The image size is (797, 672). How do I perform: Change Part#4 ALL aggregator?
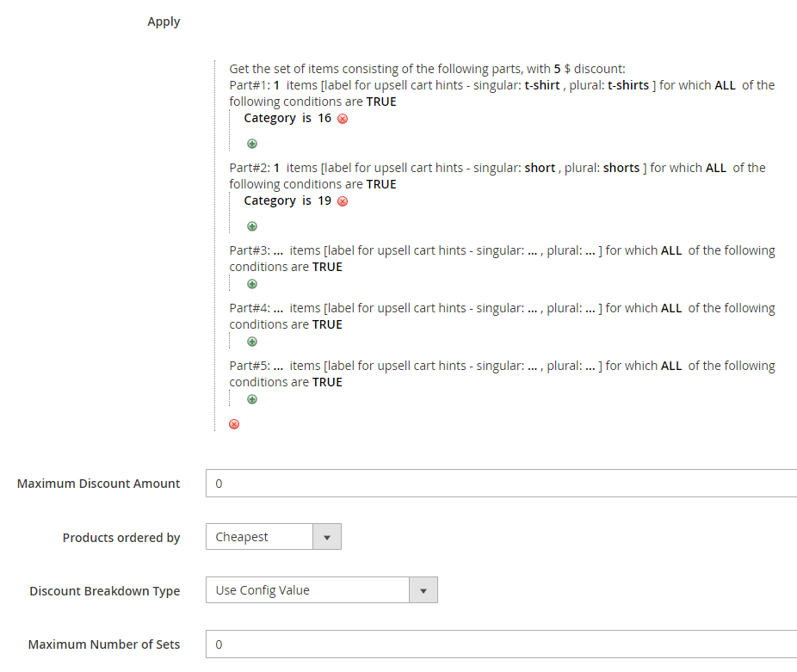pyautogui.click(x=671, y=309)
